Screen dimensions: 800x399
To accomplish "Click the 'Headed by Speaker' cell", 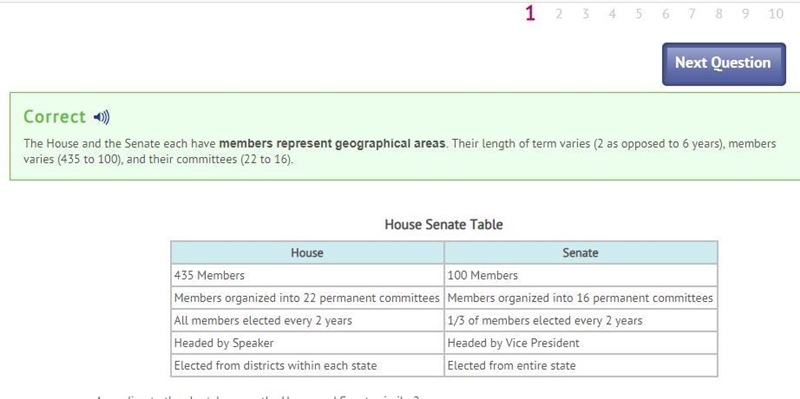I will pyautogui.click(x=307, y=343).
